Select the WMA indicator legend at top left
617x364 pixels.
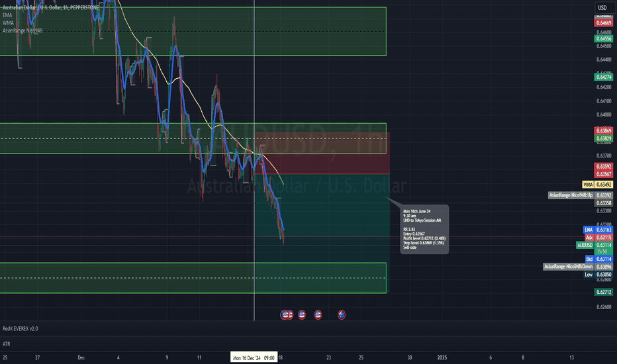pos(8,23)
